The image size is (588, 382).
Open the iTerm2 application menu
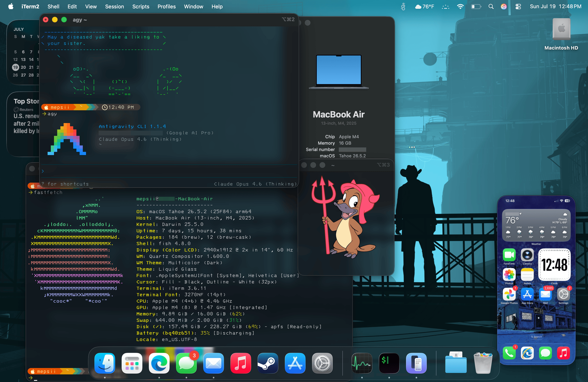30,7
